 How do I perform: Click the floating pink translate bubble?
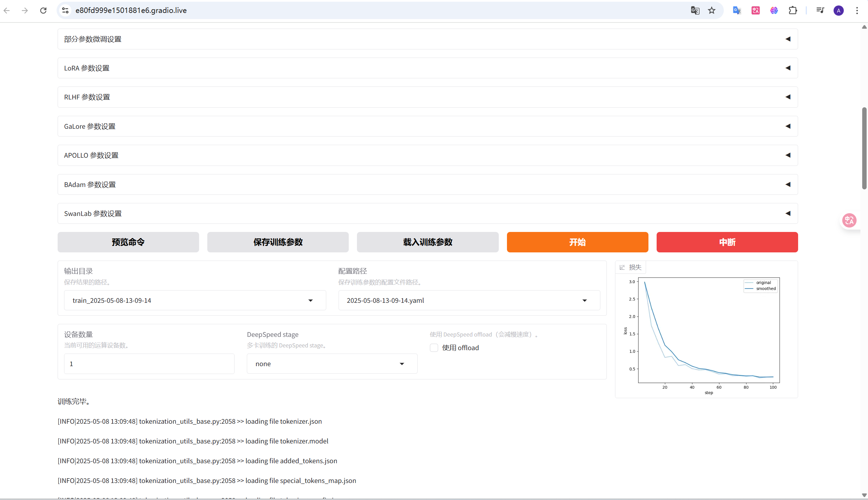(849, 220)
